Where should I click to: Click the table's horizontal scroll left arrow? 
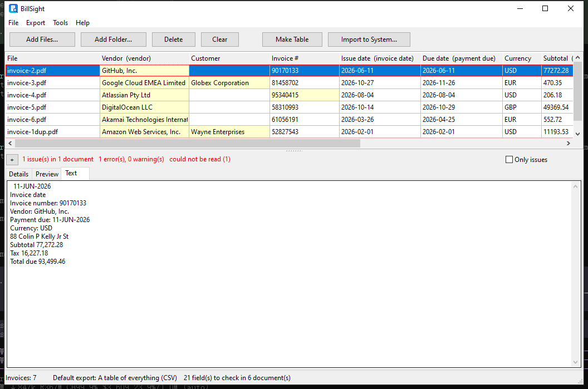point(10,143)
